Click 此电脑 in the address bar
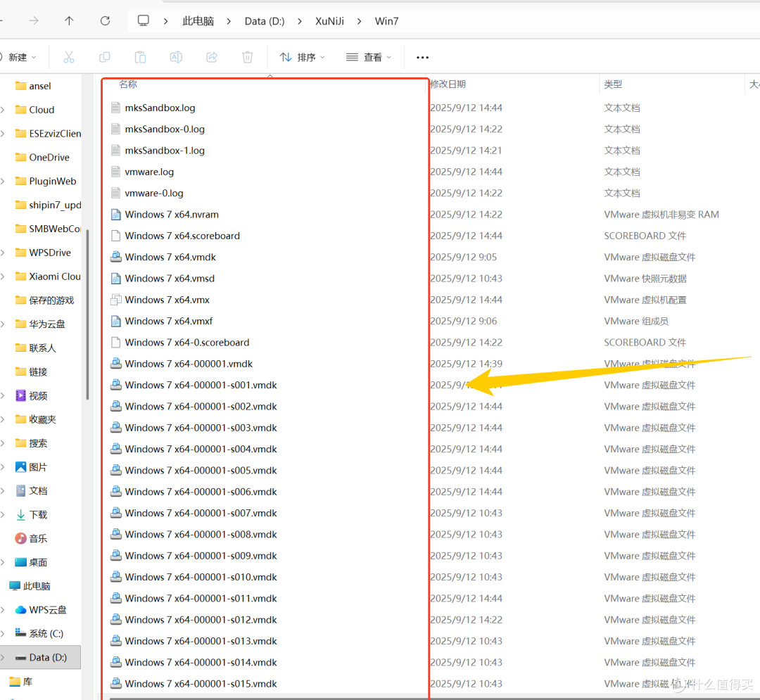This screenshot has width=760, height=700. click(x=198, y=21)
